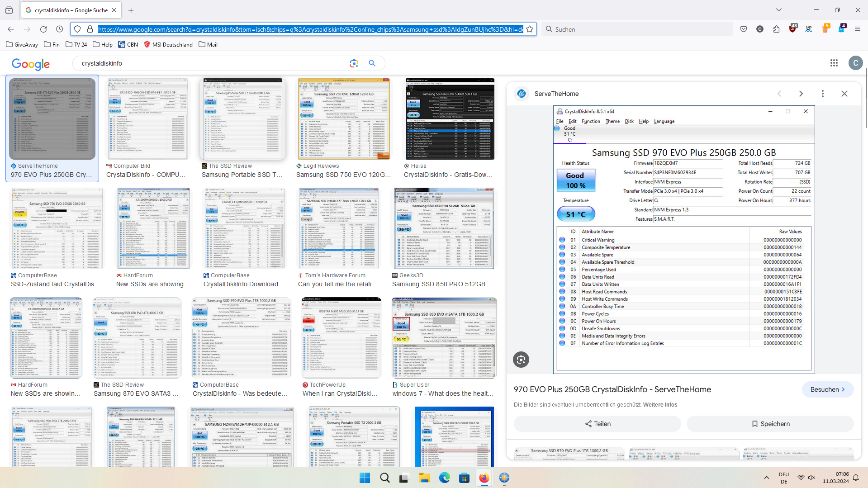Click the Firefox Suchen search field
This screenshot has width=868, height=488.
[x=637, y=29]
